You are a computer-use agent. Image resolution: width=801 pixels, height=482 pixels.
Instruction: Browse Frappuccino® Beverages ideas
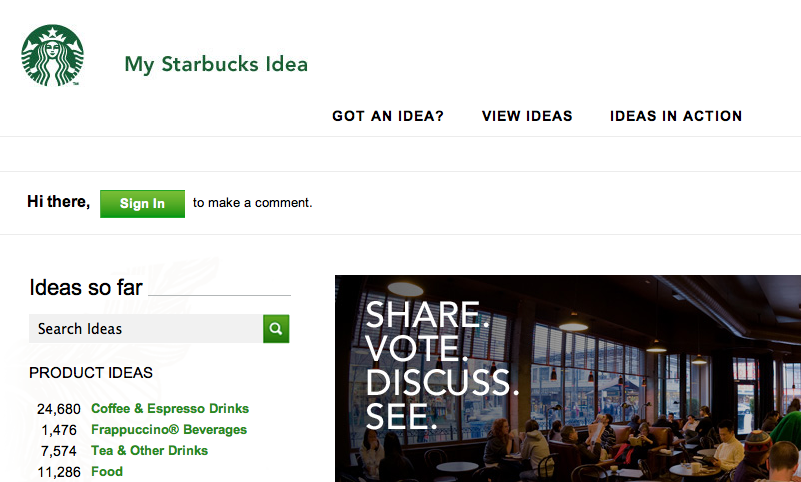point(169,429)
